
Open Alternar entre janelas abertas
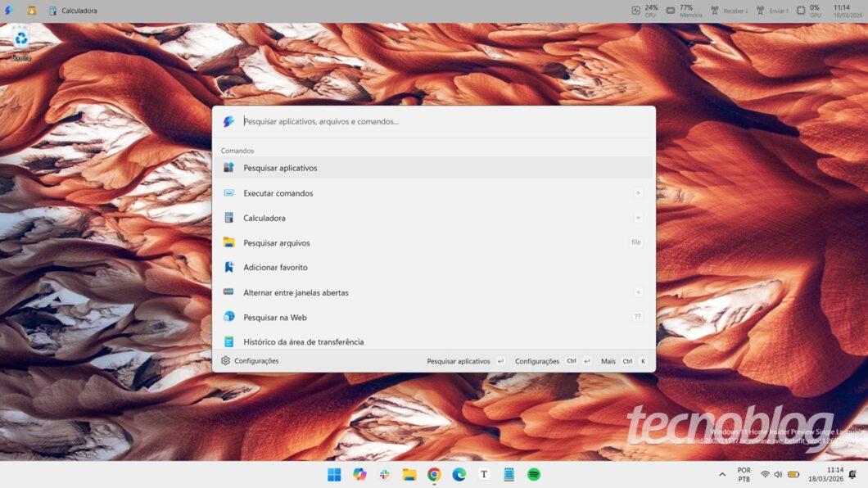[296, 292]
